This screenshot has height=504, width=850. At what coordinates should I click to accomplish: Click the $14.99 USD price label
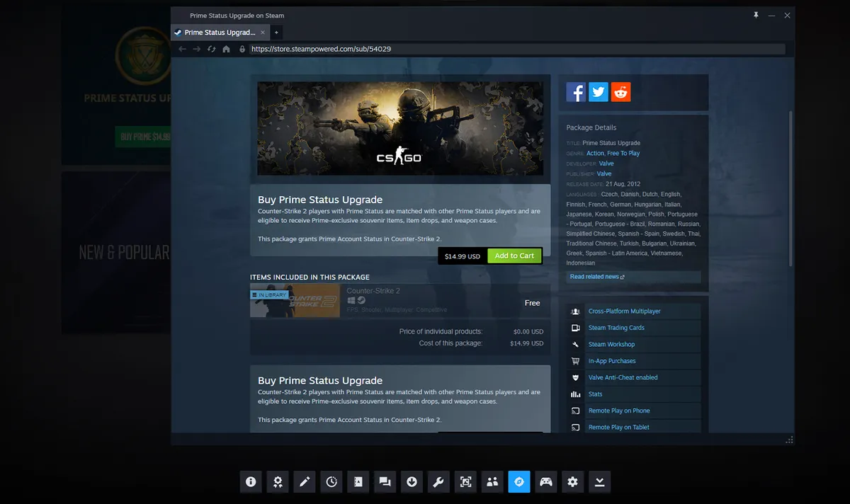pos(463,256)
